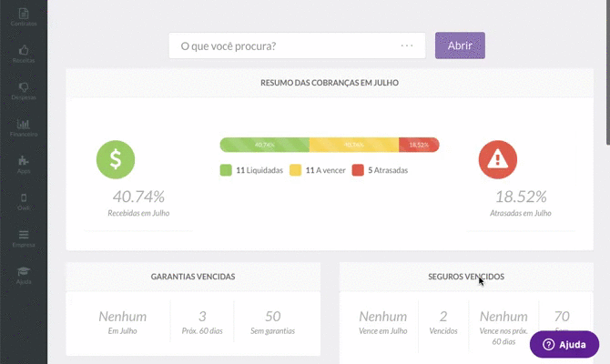610x364 pixels.
Task: Click the yellow A vencer bar segment
Action: [x=353, y=145]
